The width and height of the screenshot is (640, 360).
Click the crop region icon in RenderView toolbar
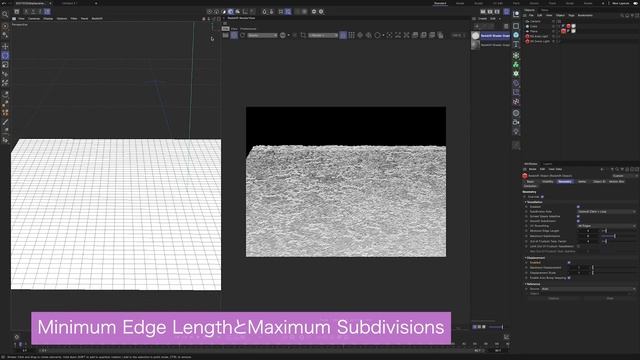pyautogui.click(x=303, y=36)
